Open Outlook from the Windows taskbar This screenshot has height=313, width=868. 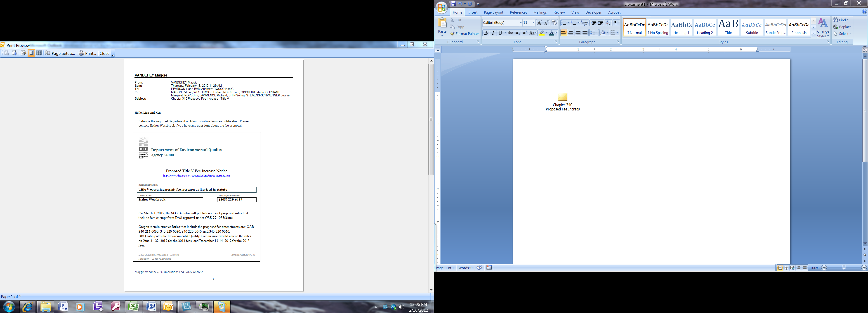pyautogui.click(x=168, y=307)
